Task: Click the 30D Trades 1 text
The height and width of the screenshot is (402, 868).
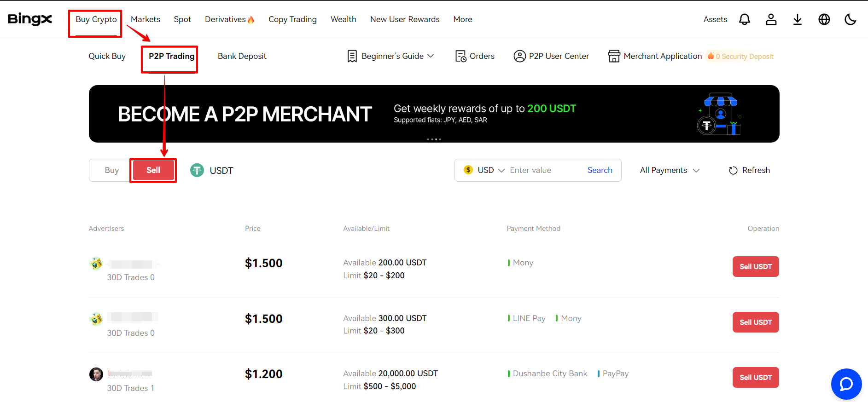Action: tap(131, 388)
